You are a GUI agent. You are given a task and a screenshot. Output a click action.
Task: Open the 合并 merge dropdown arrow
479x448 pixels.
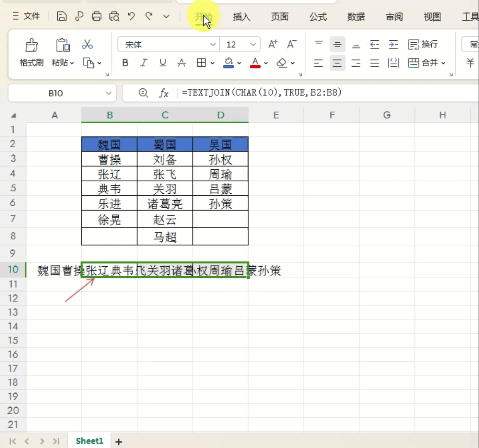443,63
